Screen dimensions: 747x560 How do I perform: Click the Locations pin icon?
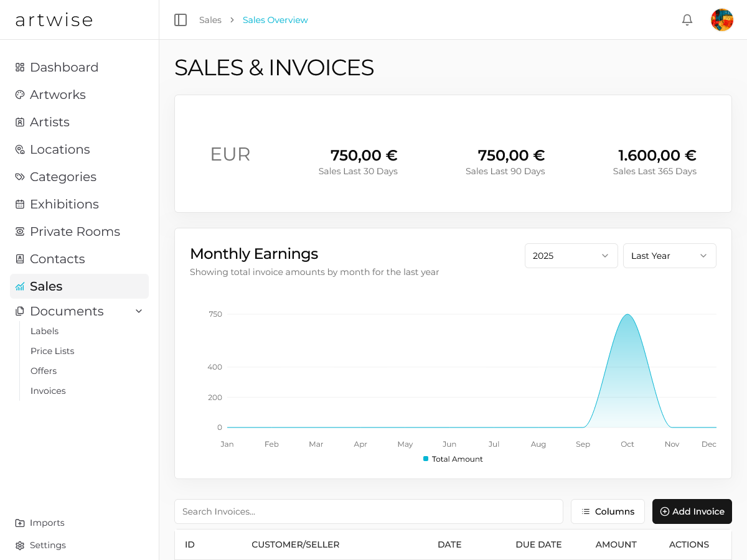20,149
